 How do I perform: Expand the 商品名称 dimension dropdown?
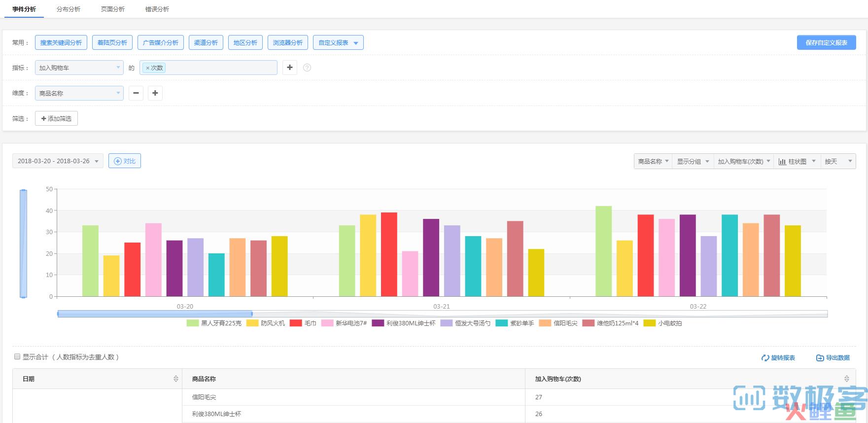(79, 93)
